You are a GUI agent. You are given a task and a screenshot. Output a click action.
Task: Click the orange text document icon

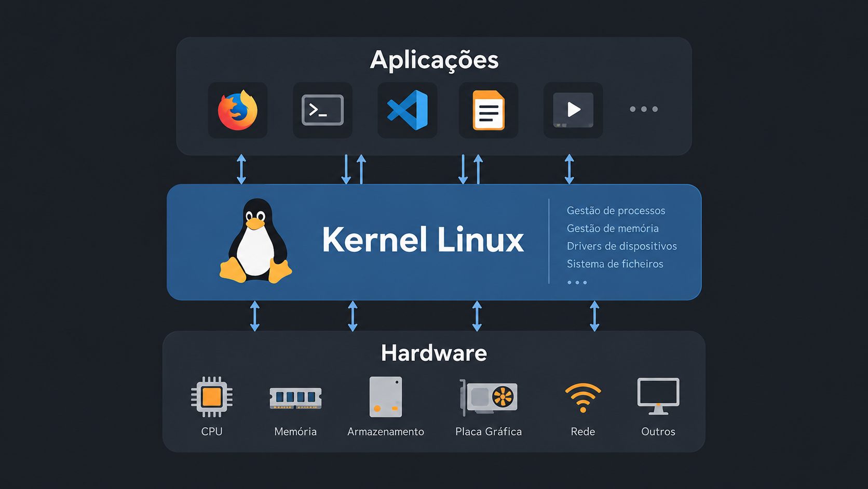(x=489, y=110)
